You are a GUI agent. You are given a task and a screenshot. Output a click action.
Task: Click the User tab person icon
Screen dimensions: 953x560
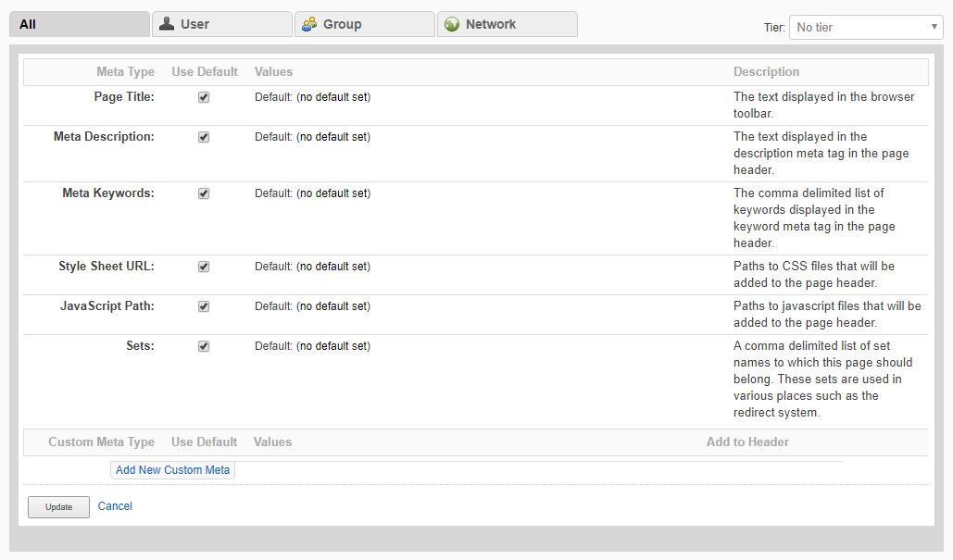coord(167,24)
